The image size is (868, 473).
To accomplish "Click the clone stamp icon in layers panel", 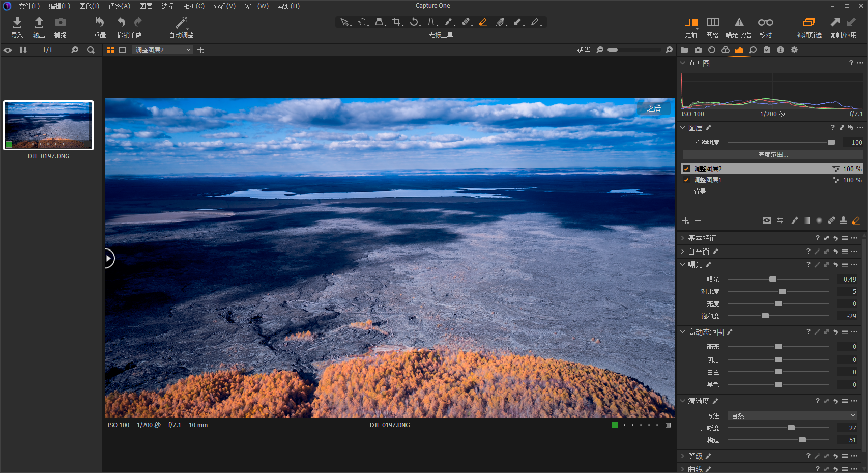I will pos(843,220).
